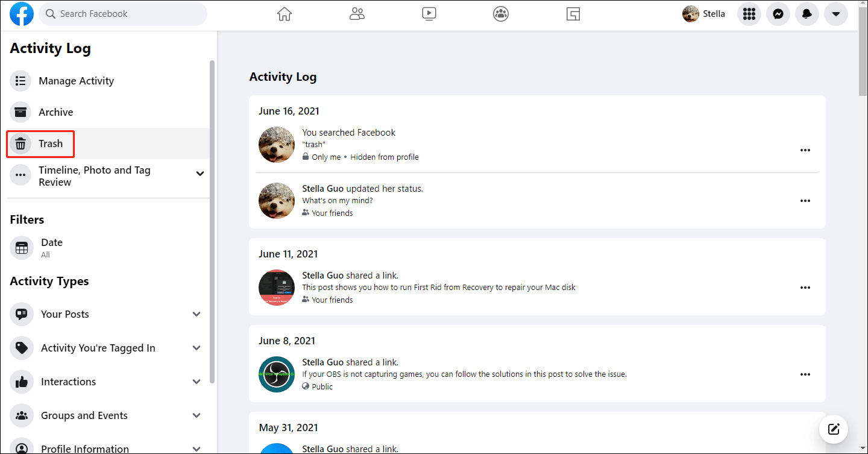The image size is (868, 454).
Task: Click 'Your friends' under the June 11 post
Action: [332, 300]
